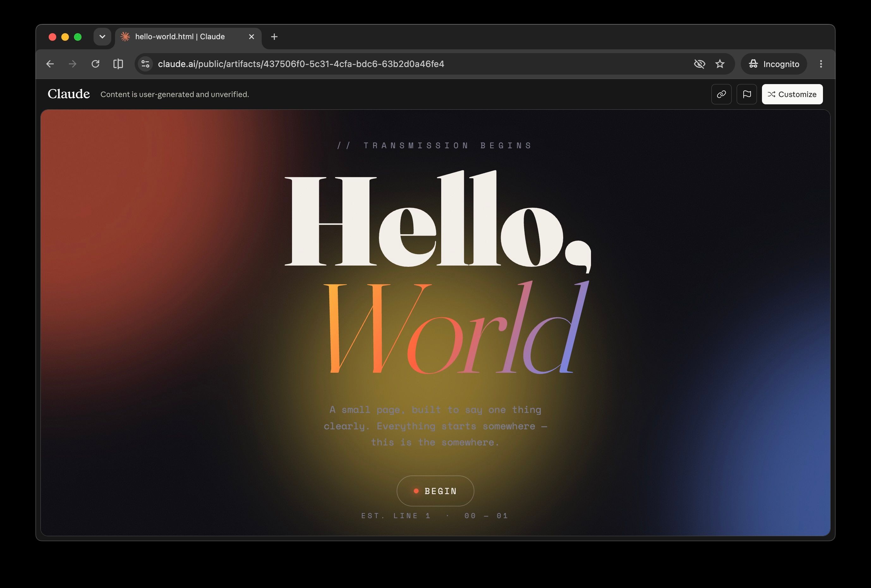This screenshot has width=871, height=588.
Task: Click the Claude favicon on the tab
Action: pos(125,37)
